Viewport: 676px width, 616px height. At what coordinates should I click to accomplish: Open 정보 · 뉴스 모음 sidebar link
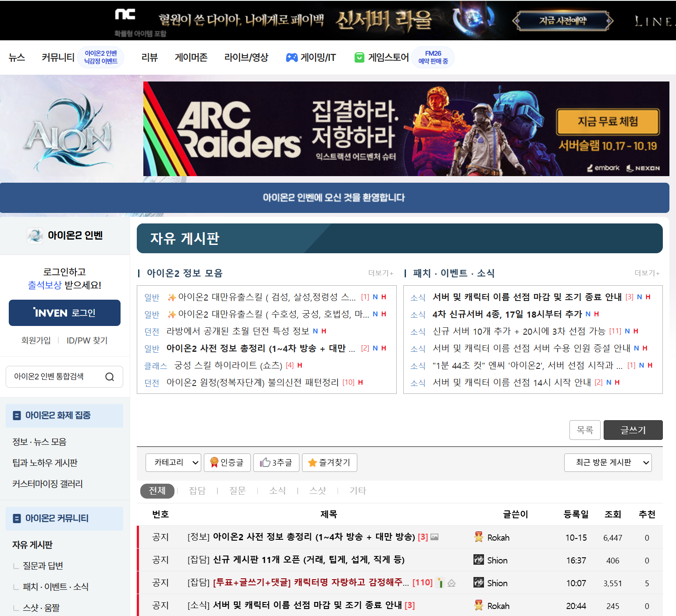39,442
